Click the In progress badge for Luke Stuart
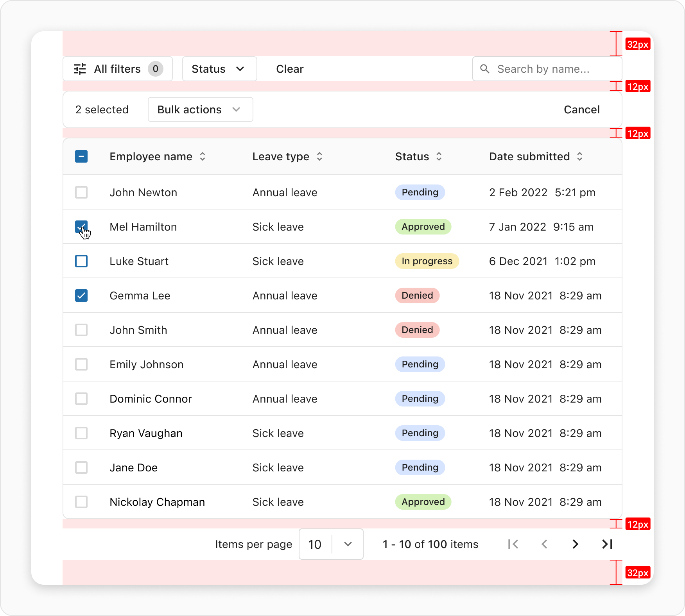This screenshot has width=685, height=616. click(427, 261)
